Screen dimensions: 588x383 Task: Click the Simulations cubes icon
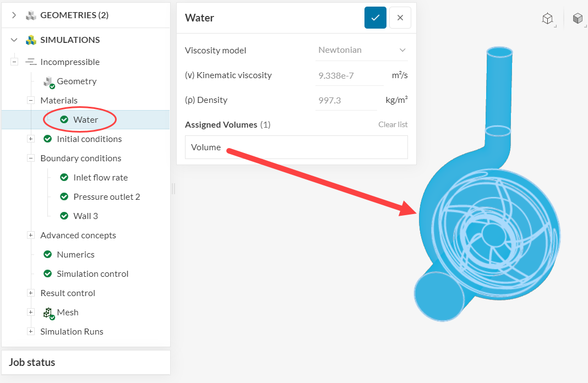tap(31, 40)
